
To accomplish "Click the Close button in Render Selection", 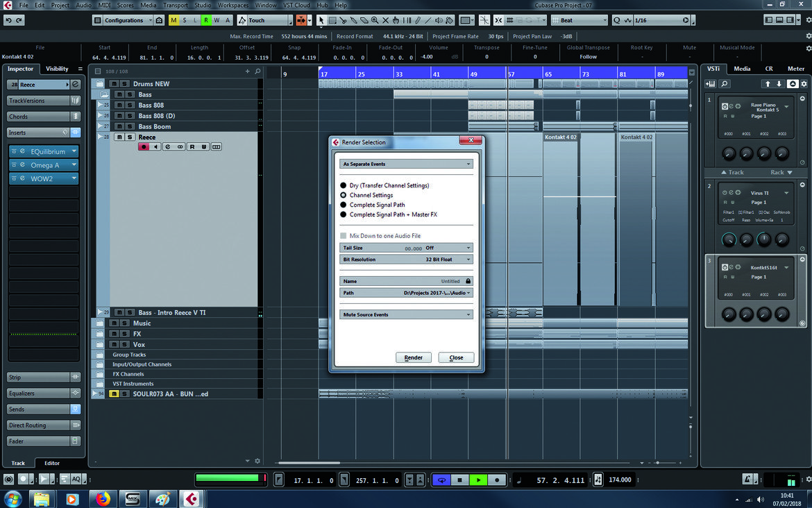I will [x=456, y=358].
